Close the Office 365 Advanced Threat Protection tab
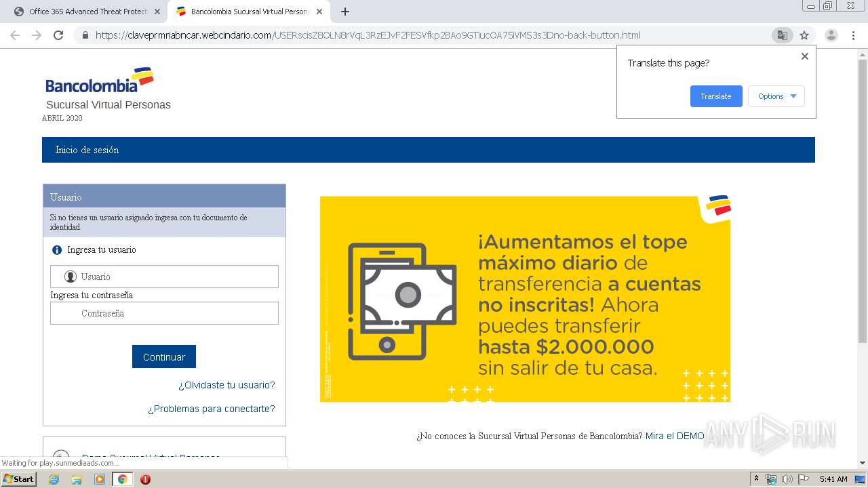This screenshot has width=868, height=488. point(157,12)
